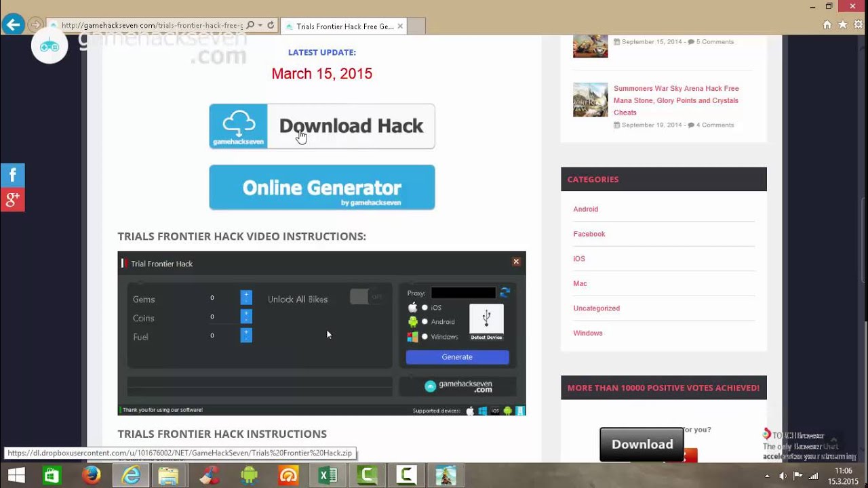Click the Detect Device USB button
The image size is (868, 488).
[486, 322]
